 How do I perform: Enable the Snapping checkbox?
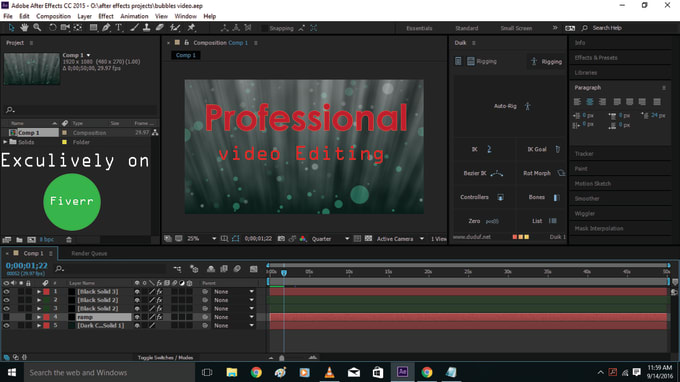pos(264,28)
